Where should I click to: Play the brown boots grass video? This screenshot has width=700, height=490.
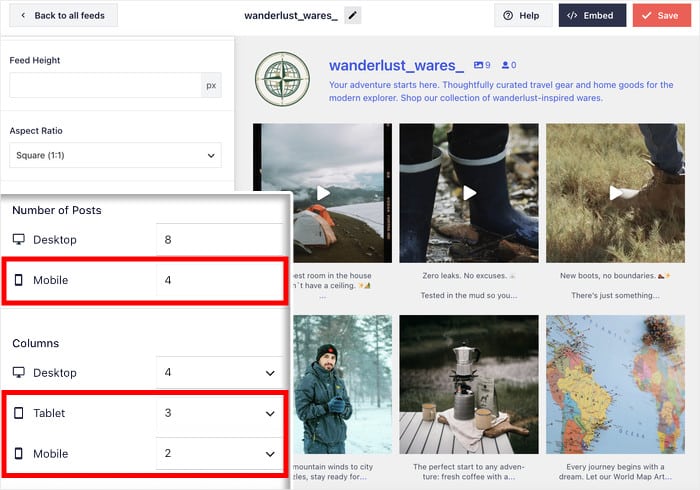tap(616, 193)
